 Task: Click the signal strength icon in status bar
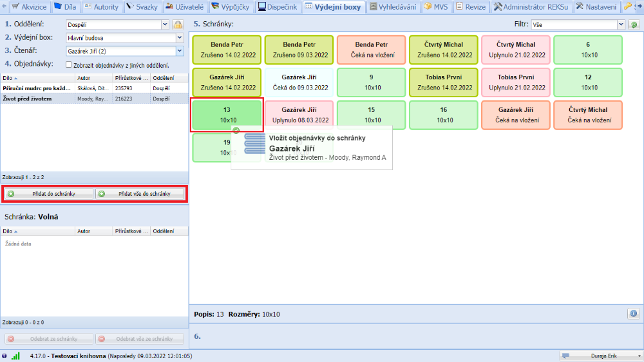click(15, 356)
